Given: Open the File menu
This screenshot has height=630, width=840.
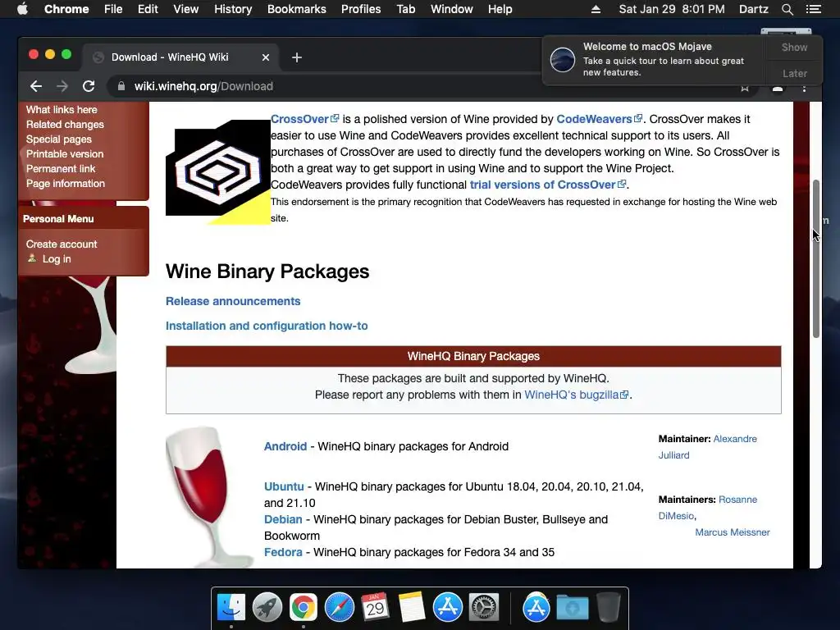Looking at the screenshot, I should coord(113,9).
